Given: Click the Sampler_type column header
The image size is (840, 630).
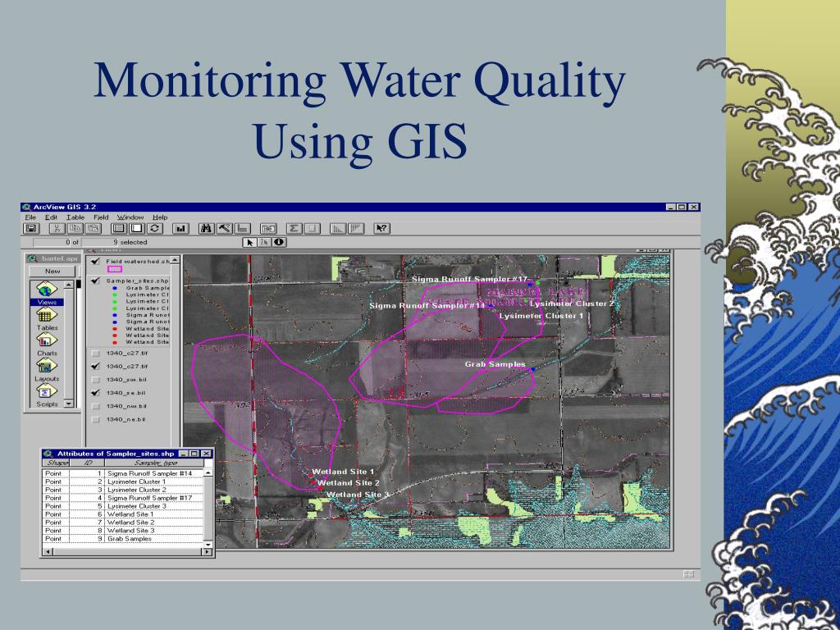Looking at the screenshot, I should pos(155,463).
